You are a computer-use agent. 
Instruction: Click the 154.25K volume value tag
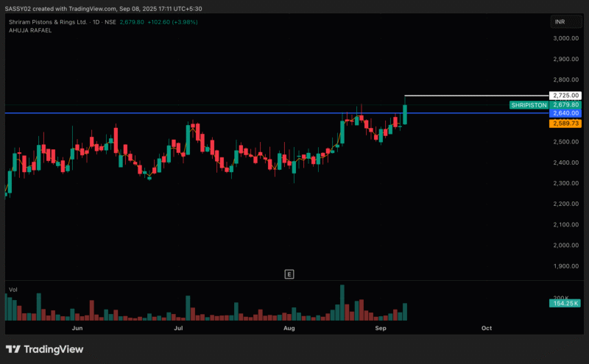tap(565, 303)
